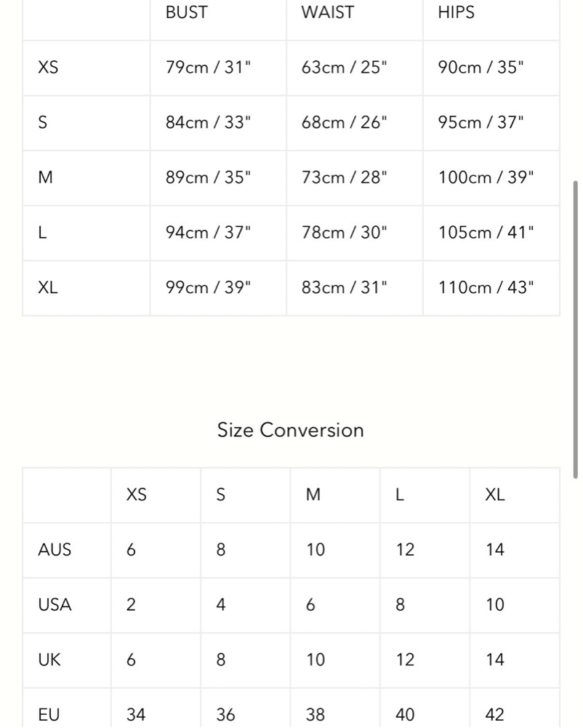
Task: Select the S waist value 68cm / 26"
Action: tap(345, 123)
